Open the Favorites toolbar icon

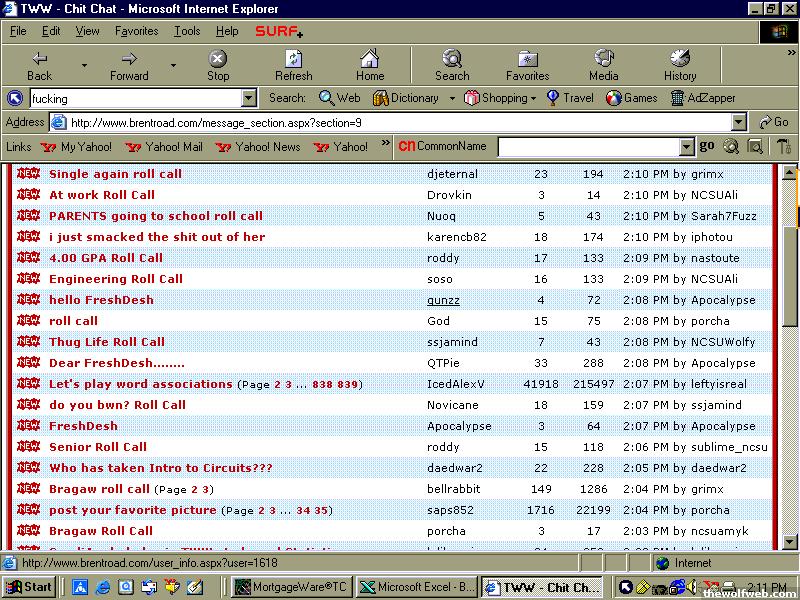click(527, 60)
